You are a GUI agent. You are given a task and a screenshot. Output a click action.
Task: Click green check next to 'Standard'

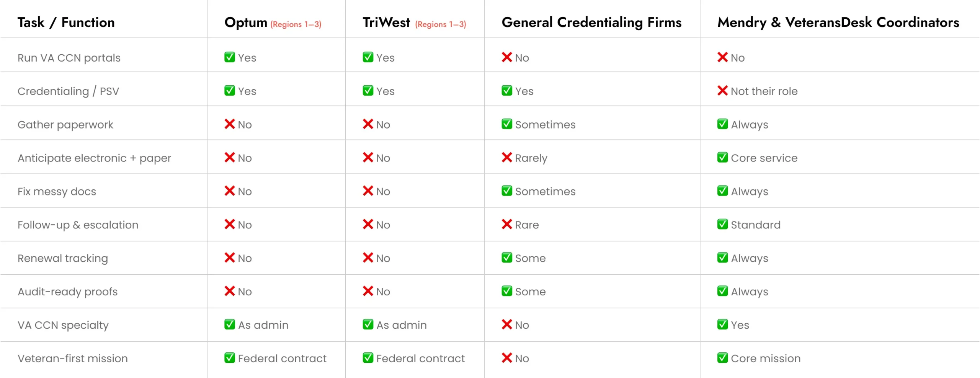coord(722,224)
